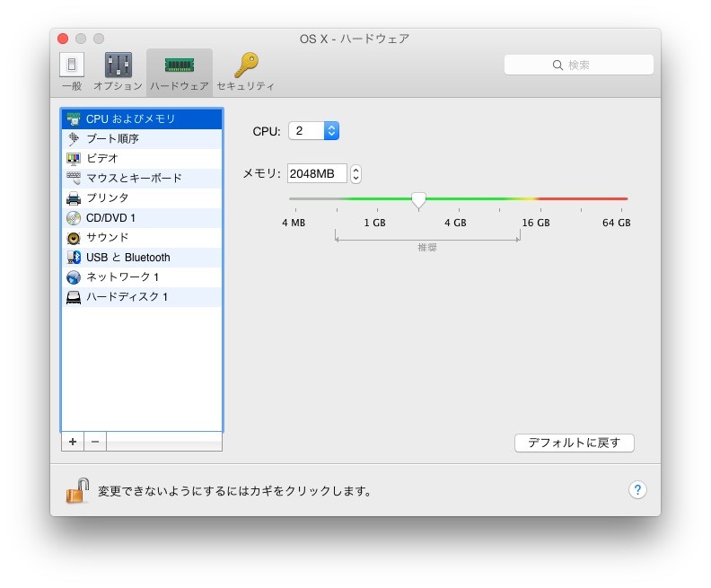Click the ハードディスク 1 drive icon
The width and height of the screenshot is (711, 588).
[74, 297]
